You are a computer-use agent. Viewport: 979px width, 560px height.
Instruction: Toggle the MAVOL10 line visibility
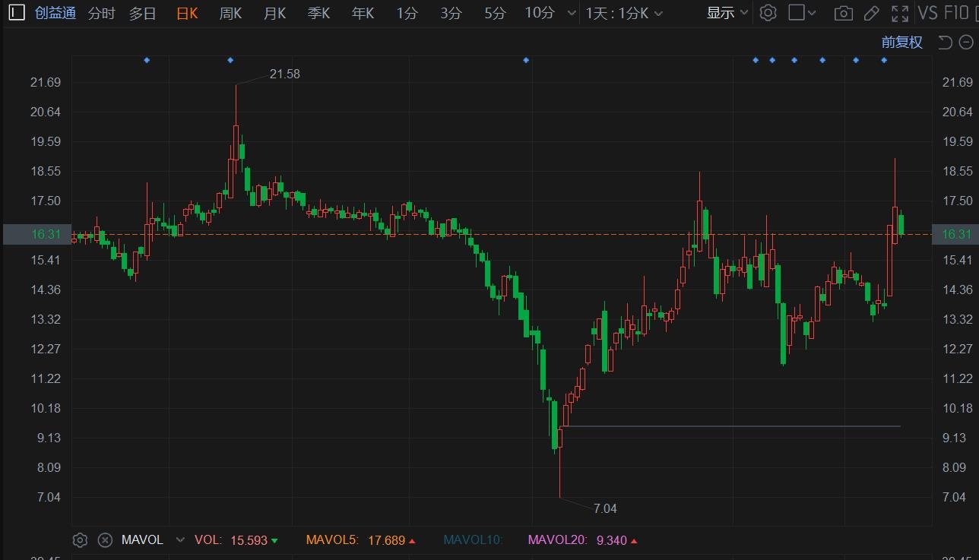point(473,540)
